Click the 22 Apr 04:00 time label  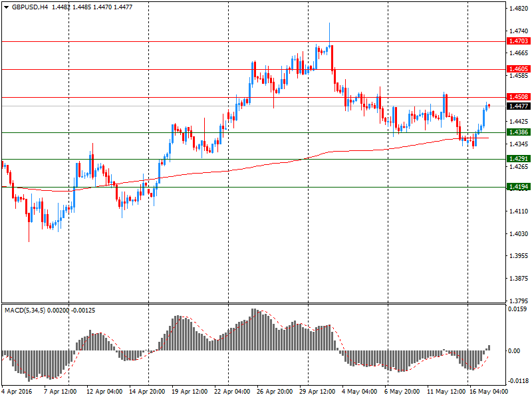point(232,392)
